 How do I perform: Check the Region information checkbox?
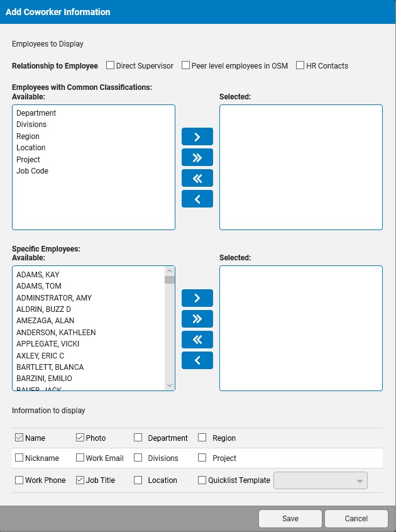202,438
